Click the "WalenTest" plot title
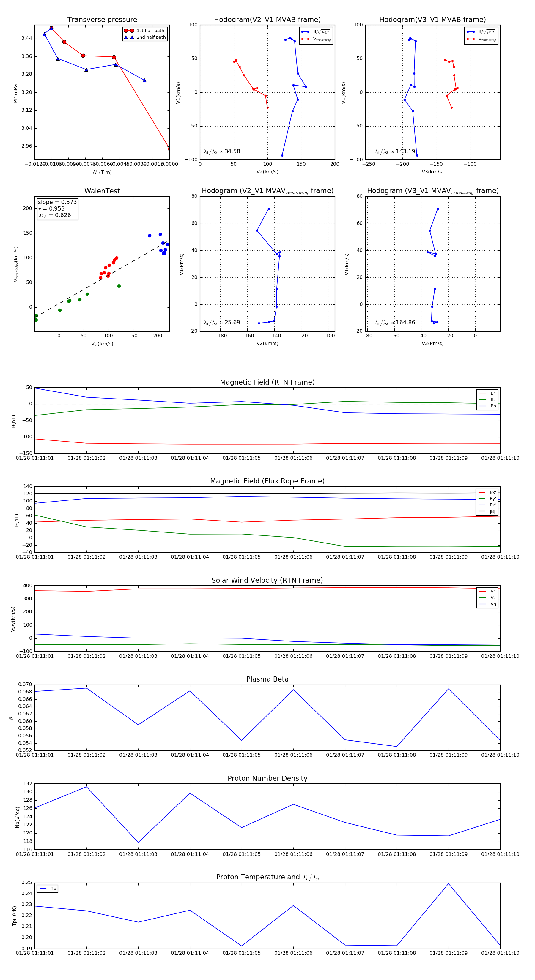The image size is (535, 980). [x=102, y=191]
